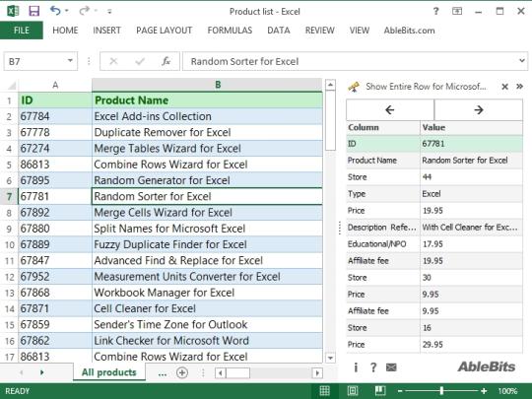Screen dimensions: 532x399
Task: Collapse pane with the double chevron
Action: 519,86
